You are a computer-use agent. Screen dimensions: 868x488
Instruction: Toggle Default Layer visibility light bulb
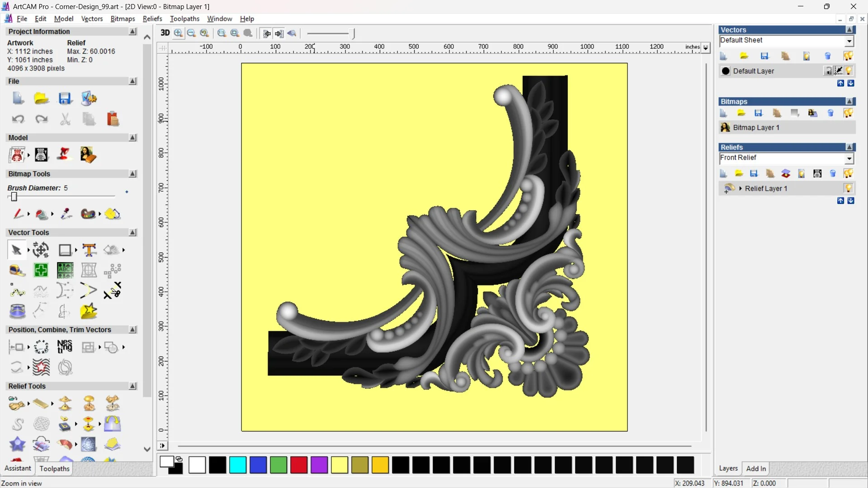tap(849, 71)
